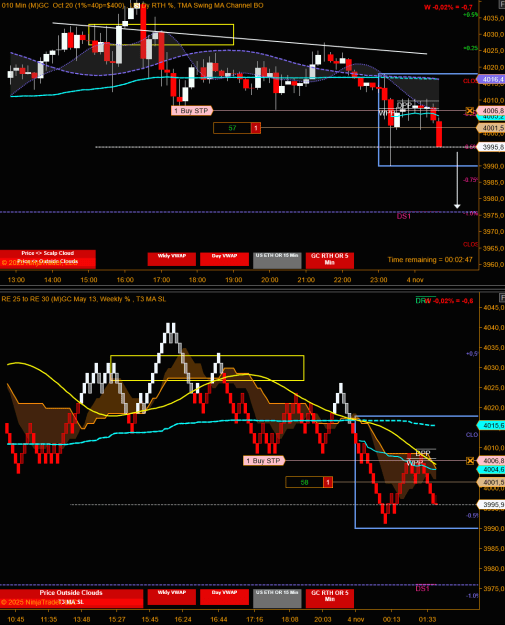Cancel the Buy STP order via top chart X icon
This screenshot has height=625, width=505.
tap(470, 110)
